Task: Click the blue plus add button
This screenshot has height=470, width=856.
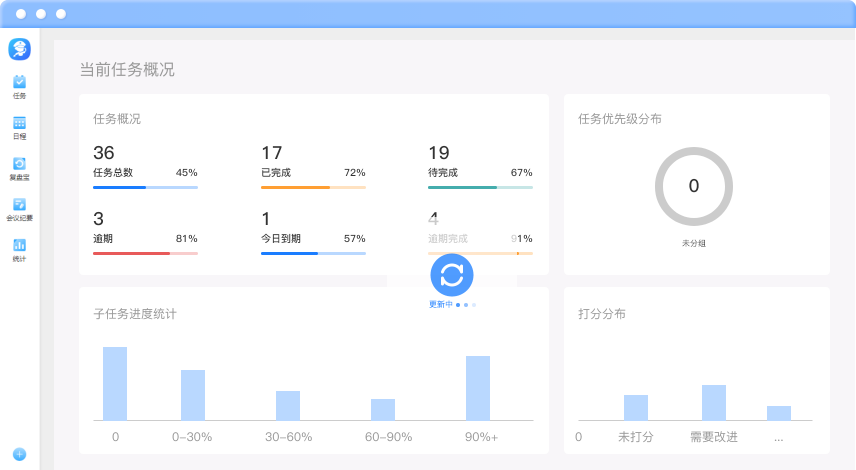Action: (19, 454)
